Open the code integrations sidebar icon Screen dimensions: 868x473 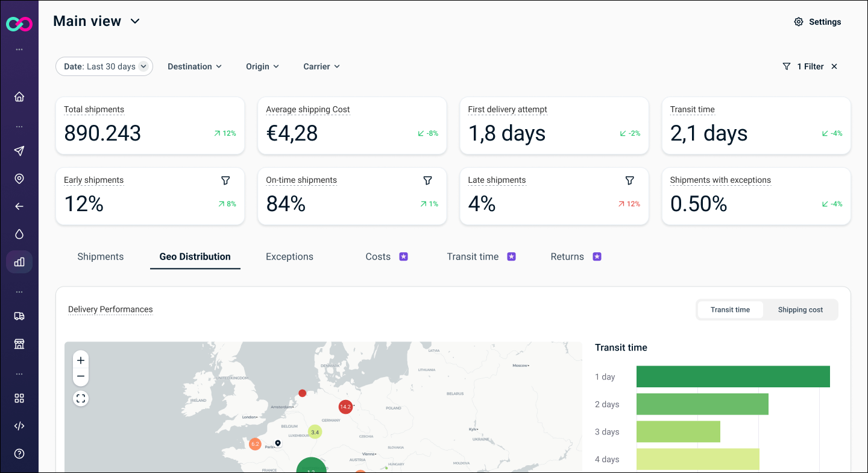click(x=19, y=425)
